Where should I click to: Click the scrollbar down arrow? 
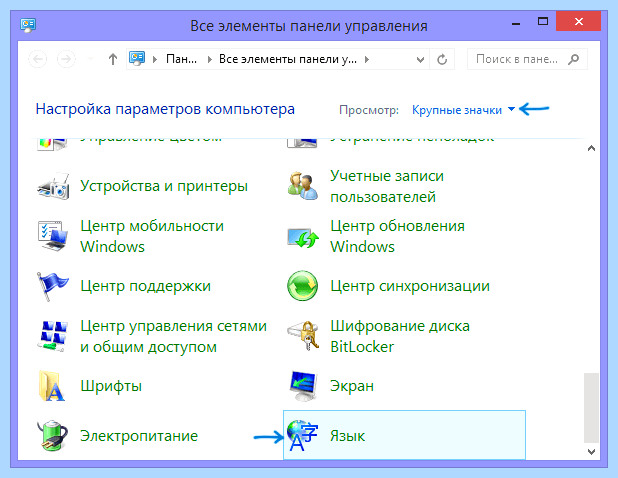591,452
